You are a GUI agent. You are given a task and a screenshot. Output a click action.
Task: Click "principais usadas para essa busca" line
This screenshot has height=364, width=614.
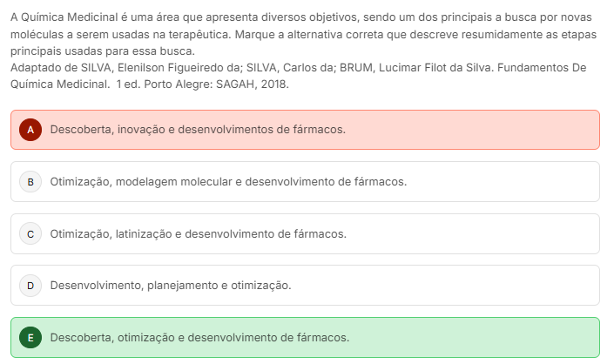102,51
